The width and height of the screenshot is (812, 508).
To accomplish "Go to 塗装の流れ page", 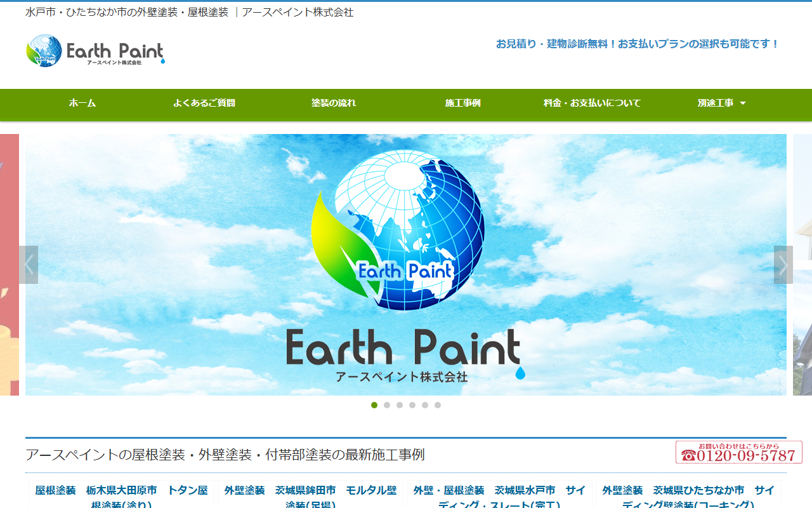I will 334,103.
